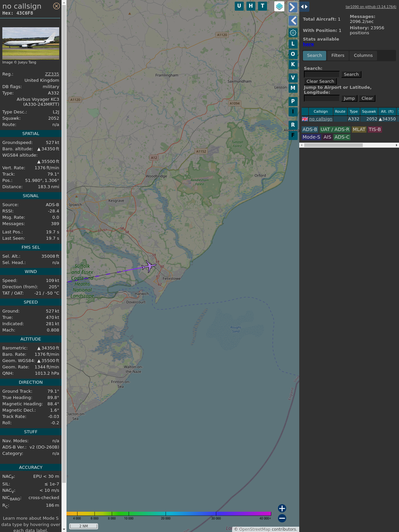
Task: Toggle the TIS-B source legend
Action: tap(375, 130)
